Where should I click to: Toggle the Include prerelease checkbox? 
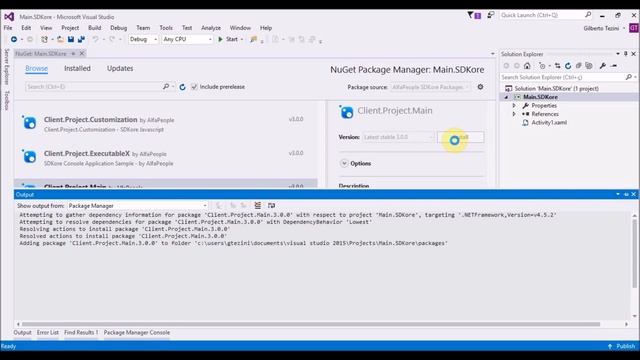pyautogui.click(x=194, y=87)
